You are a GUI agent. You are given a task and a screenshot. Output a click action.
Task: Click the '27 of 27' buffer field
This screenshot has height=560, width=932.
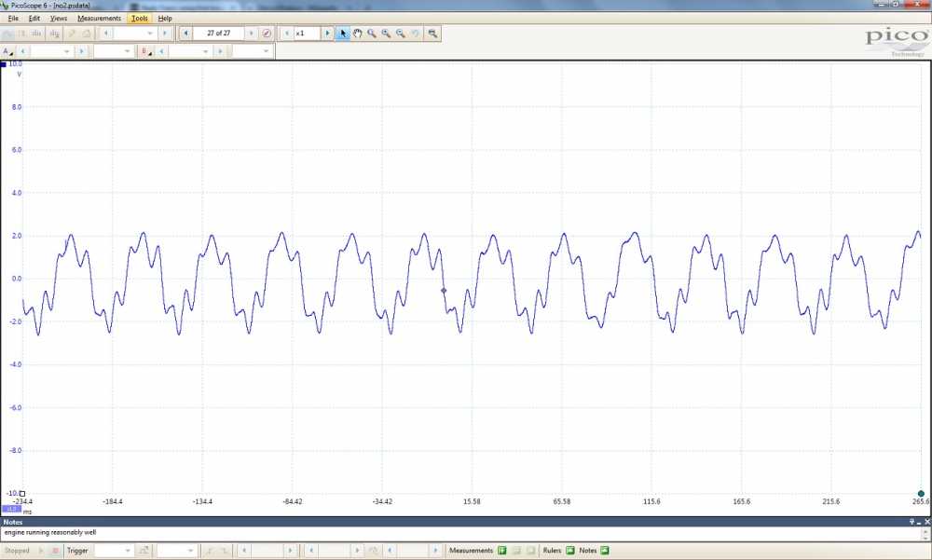click(219, 33)
